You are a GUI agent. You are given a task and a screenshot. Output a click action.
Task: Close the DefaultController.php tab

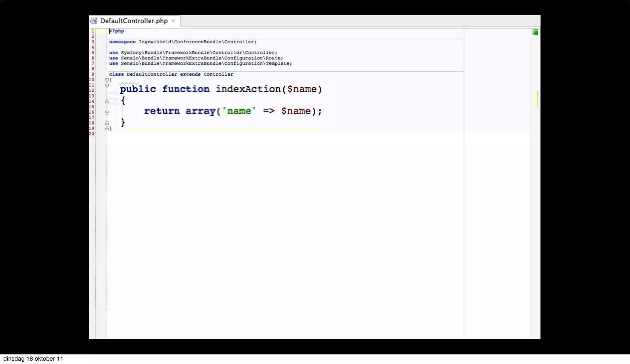click(x=173, y=21)
